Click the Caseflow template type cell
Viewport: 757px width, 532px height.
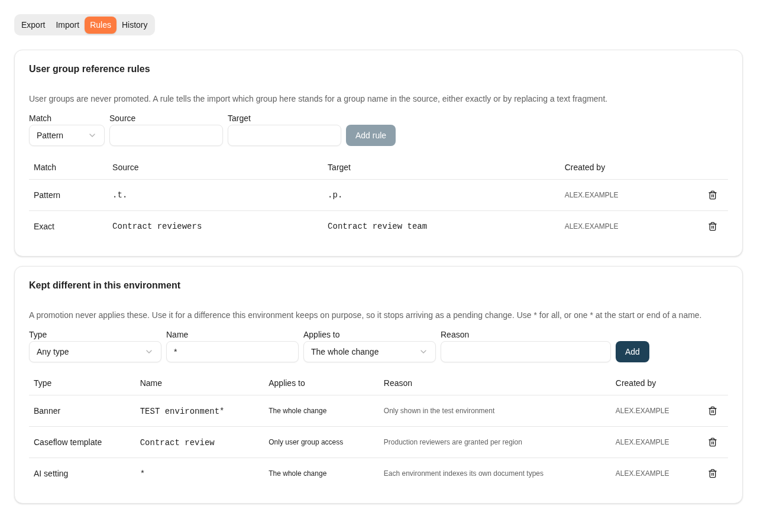(68, 442)
